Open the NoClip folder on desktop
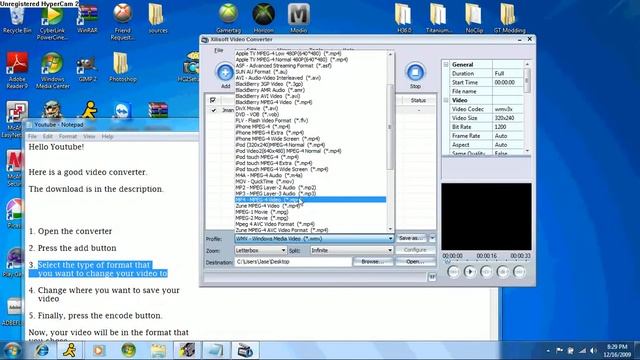This screenshot has width=640, height=360. [x=473, y=18]
